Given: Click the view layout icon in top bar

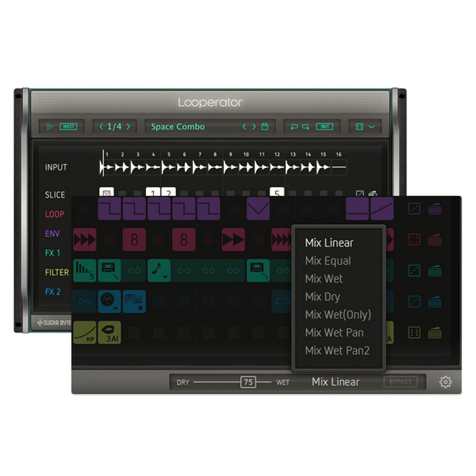Looking at the screenshot, I should coord(360,127).
